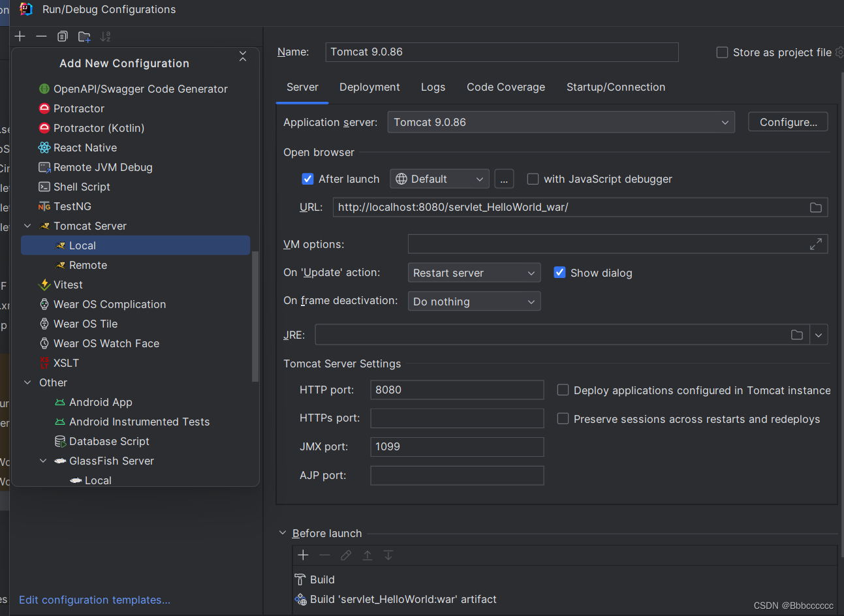The width and height of the screenshot is (844, 616).
Task: Enable Deploy applications configured in Tomcat instance
Action: (x=563, y=390)
